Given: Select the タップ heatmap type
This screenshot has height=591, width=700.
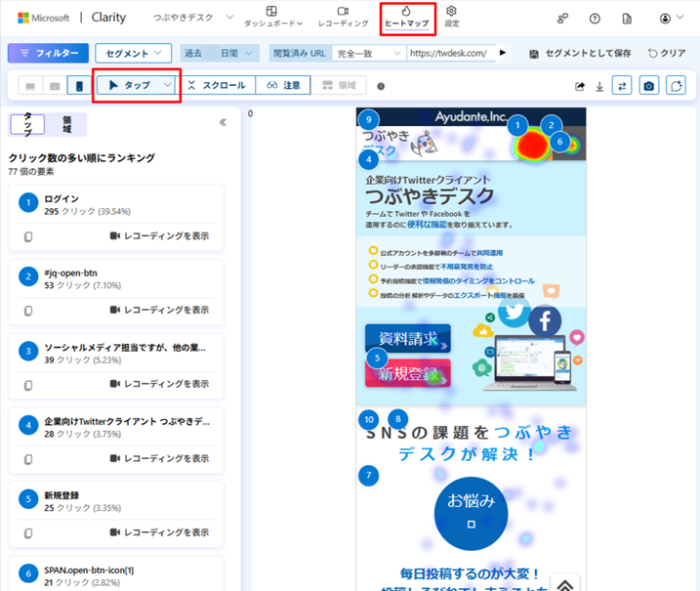Looking at the screenshot, I should pos(130,85).
